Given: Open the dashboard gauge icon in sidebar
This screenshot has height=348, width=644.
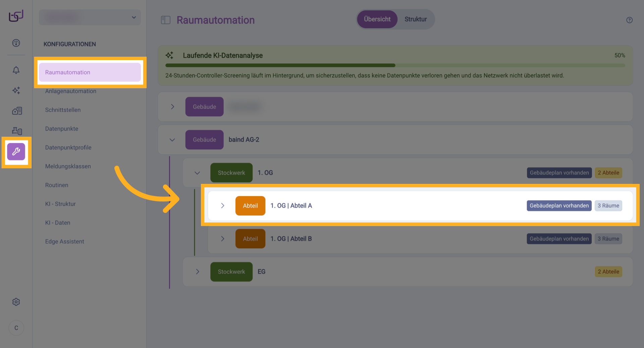Looking at the screenshot, I should click(x=16, y=43).
